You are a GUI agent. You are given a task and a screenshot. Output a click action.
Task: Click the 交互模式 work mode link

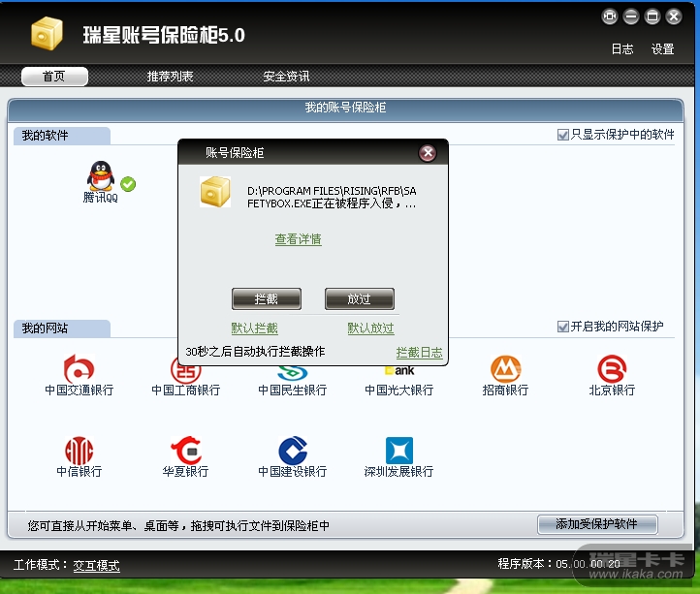[x=96, y=566]
